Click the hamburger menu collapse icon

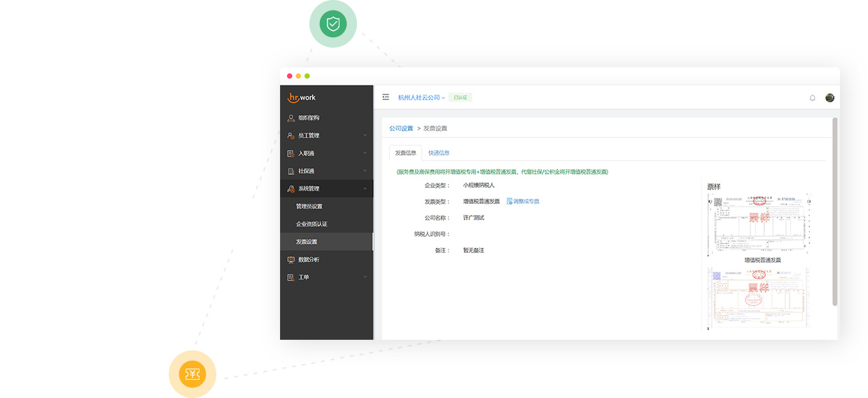coord(386,97)
